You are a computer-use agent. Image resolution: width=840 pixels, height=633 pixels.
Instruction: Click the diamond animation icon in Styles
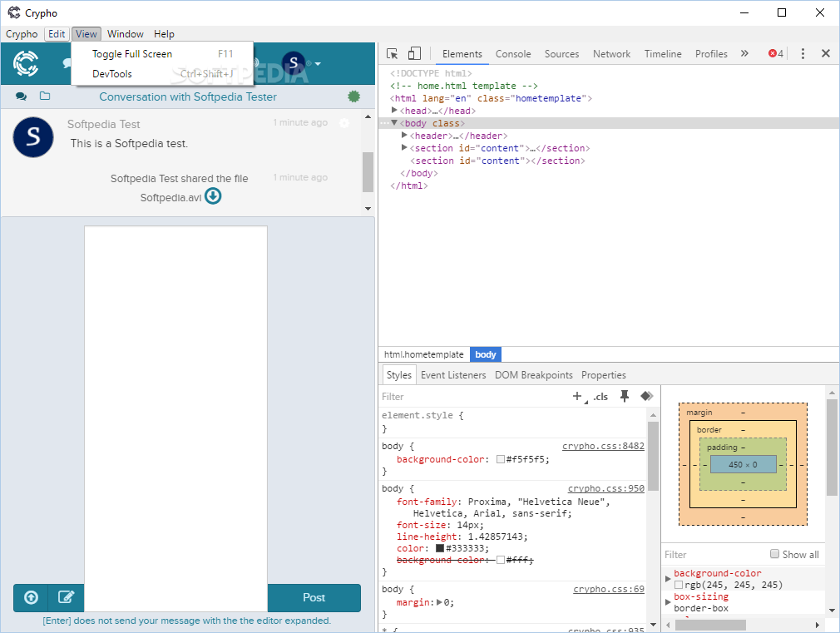click(646, 396)
